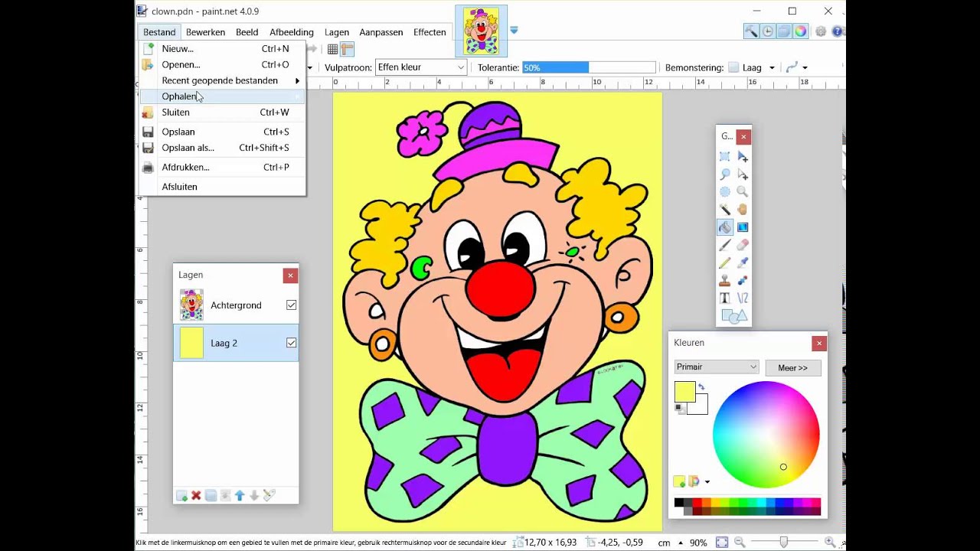The width and height of the screenshot is (980, 551).
Task: Open layer properties icon in Lagen panel
Action: tap(269, 496)
